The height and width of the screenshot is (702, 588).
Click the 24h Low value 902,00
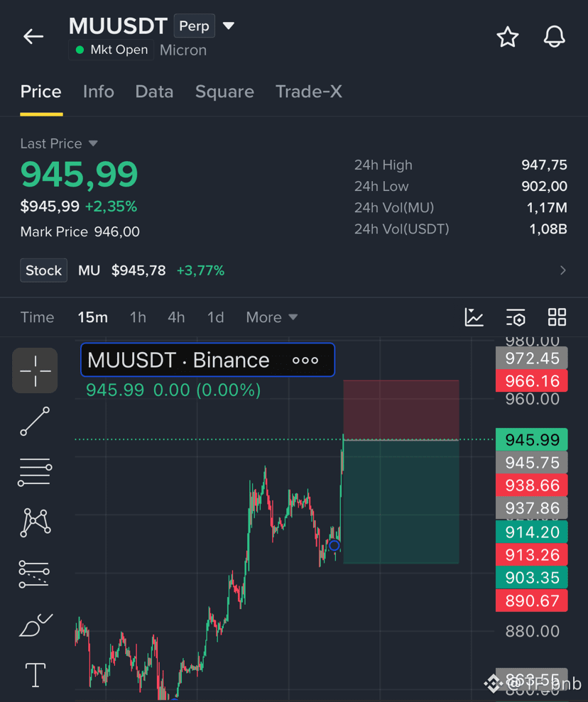point(544,186)
